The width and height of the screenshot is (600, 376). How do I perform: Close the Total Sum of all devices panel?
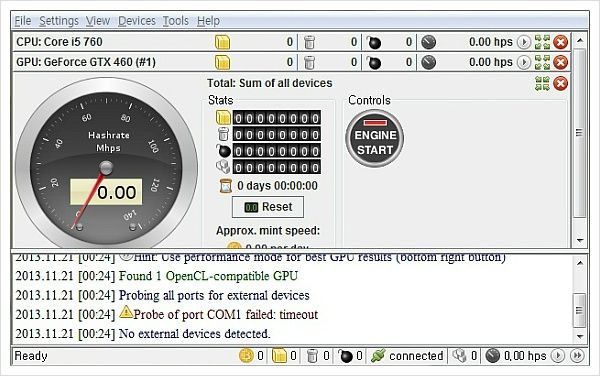click(x=561, y=83)
